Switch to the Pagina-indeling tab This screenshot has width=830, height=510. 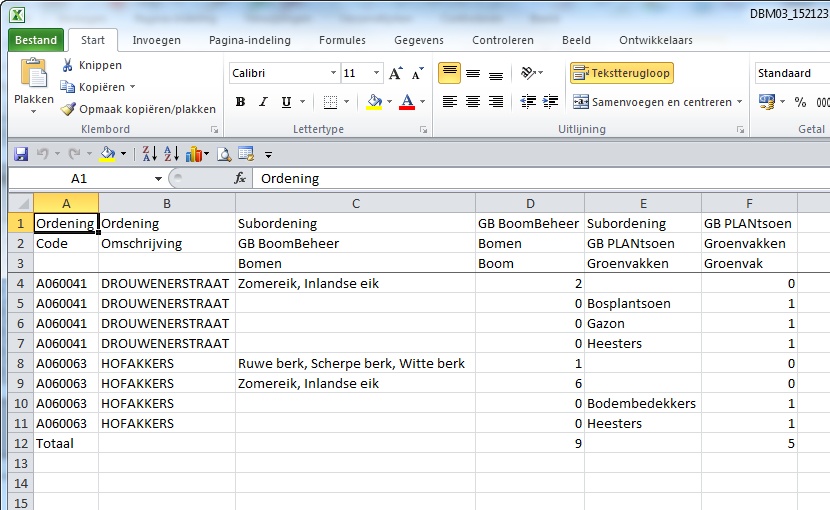249,40
